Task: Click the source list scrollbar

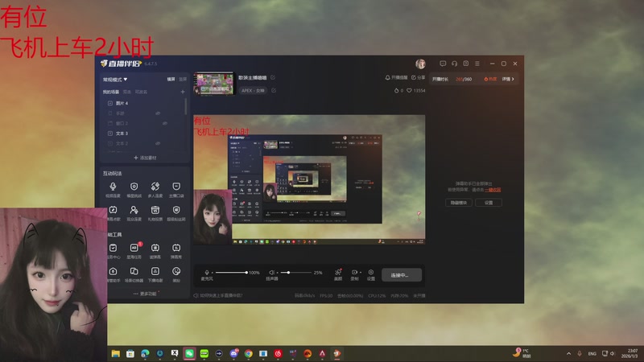Action: click(186, 106)
